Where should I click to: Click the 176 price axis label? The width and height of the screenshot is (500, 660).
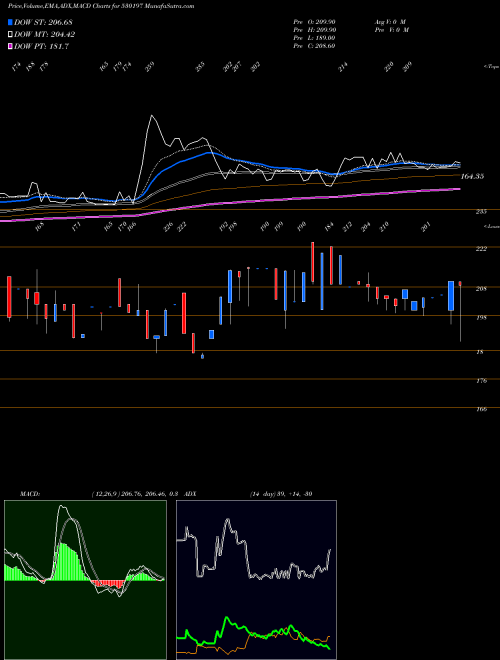[481, 381]
